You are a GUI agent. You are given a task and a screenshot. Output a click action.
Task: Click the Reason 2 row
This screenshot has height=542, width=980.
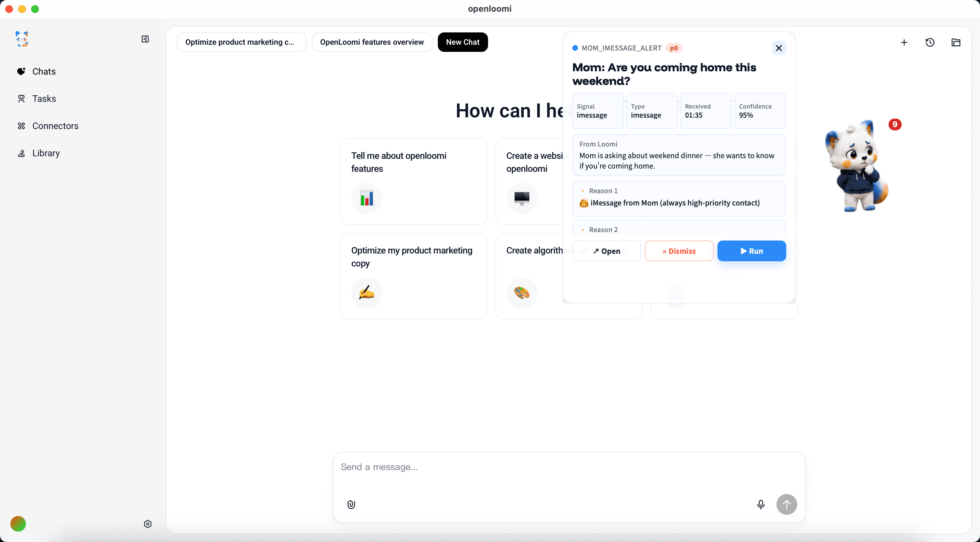[x=679, y=228]
